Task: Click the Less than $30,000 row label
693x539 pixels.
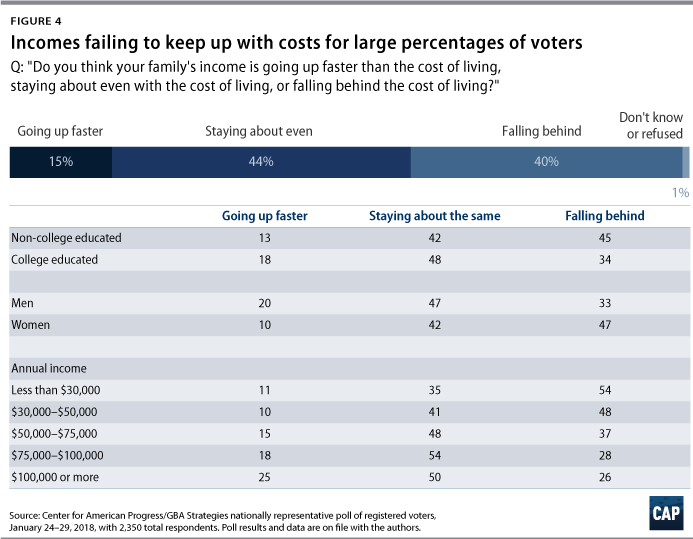Action: pos(56,390)
